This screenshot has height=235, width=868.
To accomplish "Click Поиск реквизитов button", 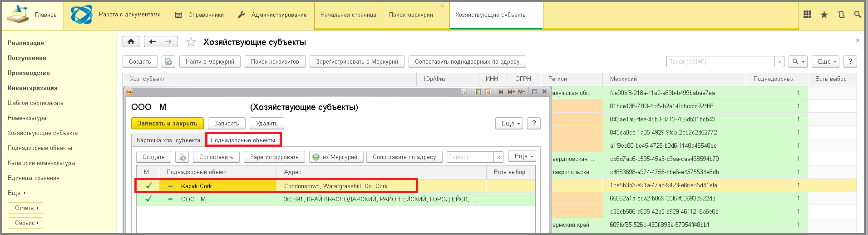I will 275,61.
